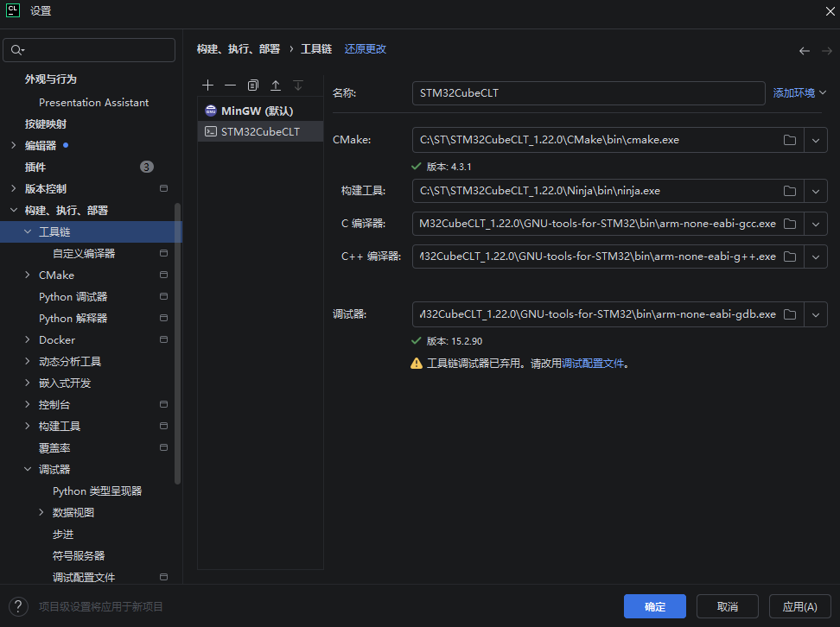
Task: Open 符号服务器 settings page
Action: click(x=79, y=556)
